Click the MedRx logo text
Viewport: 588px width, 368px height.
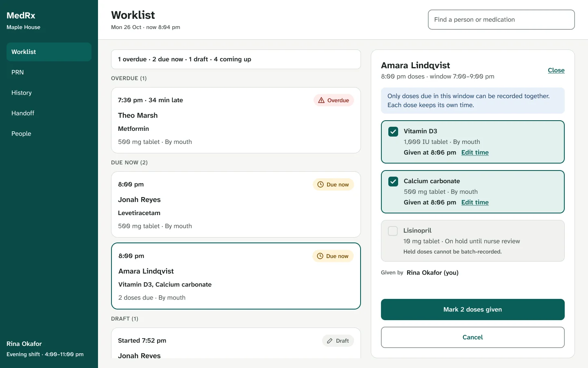pos(21,16)
